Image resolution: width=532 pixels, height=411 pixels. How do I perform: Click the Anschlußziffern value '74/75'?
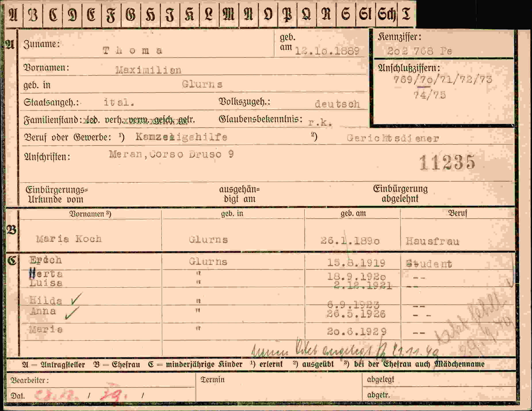pyautogui.click(x=430, y=95)
